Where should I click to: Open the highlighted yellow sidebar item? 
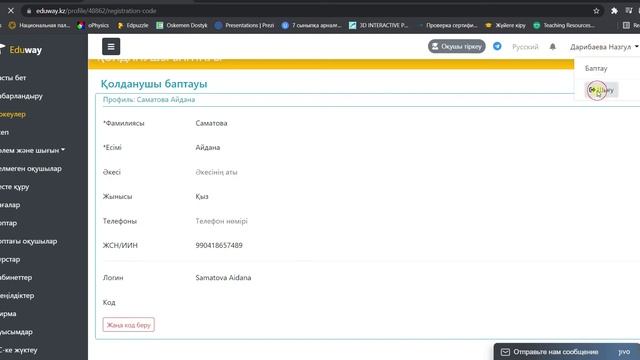click(x=13, y=114)
